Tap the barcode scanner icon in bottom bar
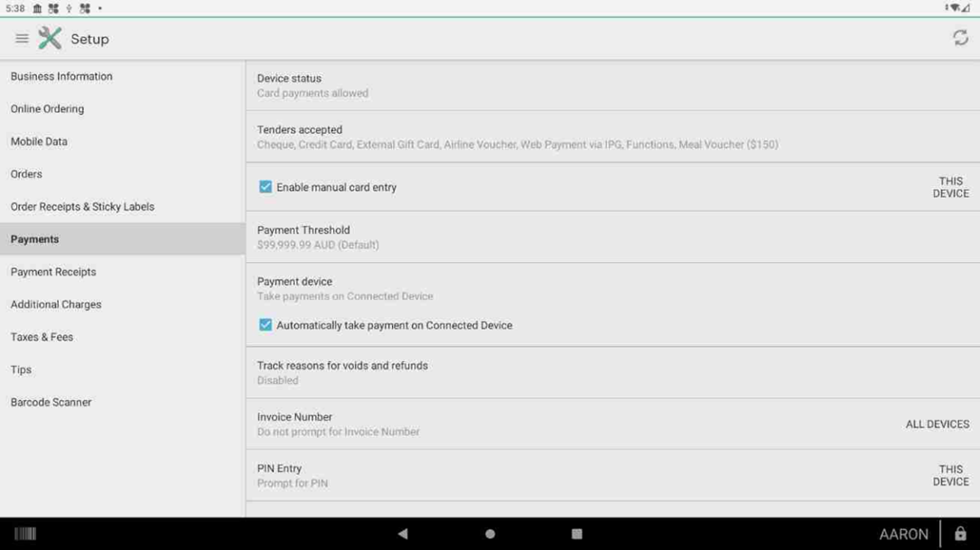This screenshot has width=980, height=550. (25, 534)
